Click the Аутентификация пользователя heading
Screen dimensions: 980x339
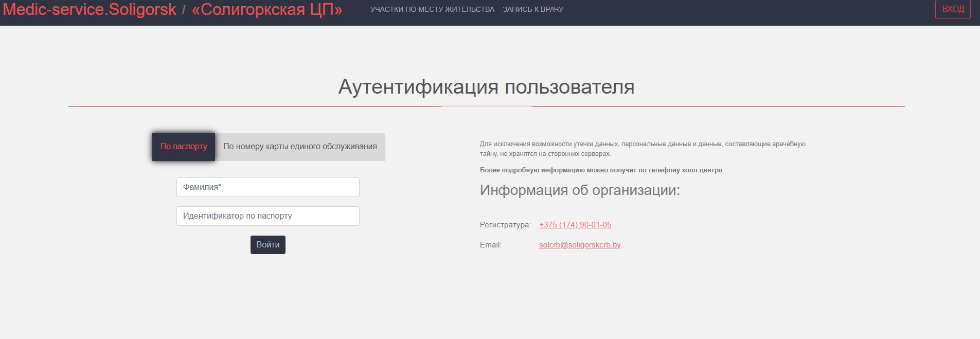point(486,86)
